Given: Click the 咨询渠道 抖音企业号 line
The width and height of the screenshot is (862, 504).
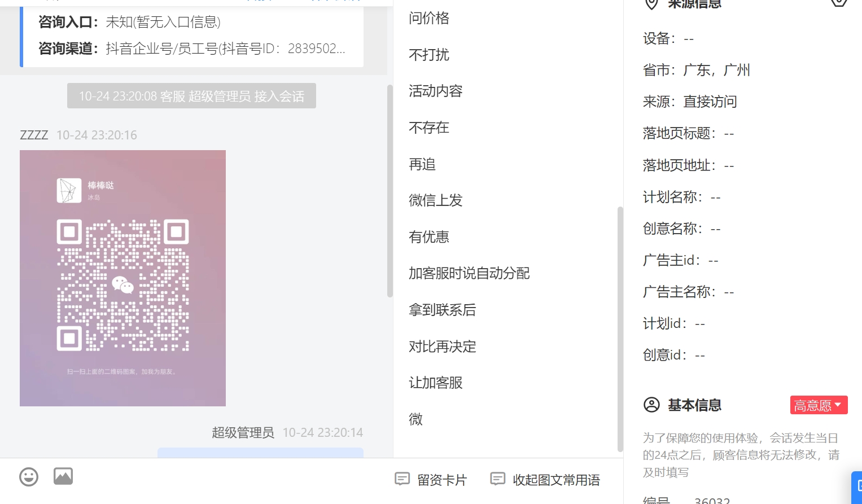Looking at the screenshot, I should (192, 49).
